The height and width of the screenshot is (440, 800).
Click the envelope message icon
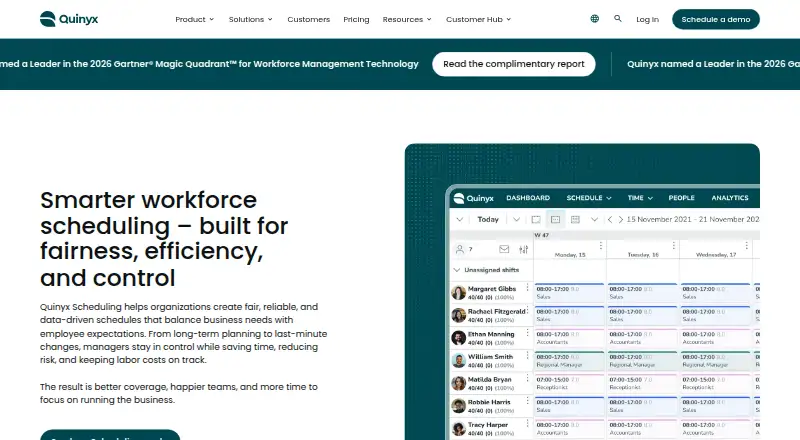point(504,249)
